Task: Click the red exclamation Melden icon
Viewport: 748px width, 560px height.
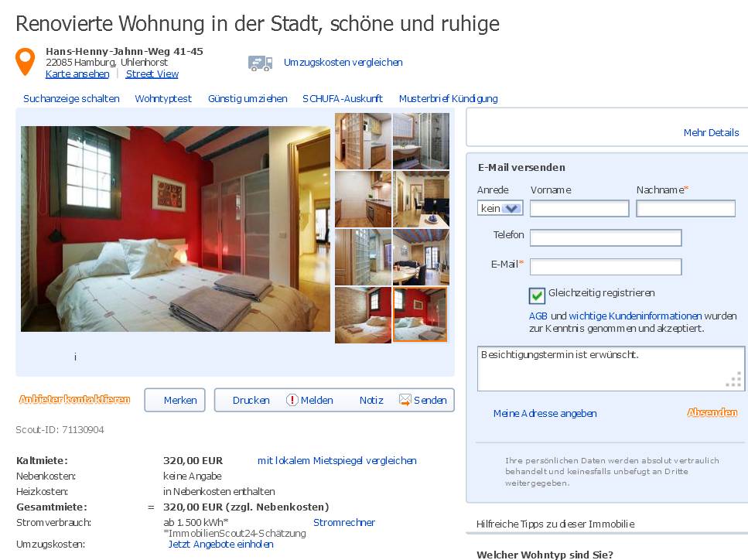Action: coord(292,400)
